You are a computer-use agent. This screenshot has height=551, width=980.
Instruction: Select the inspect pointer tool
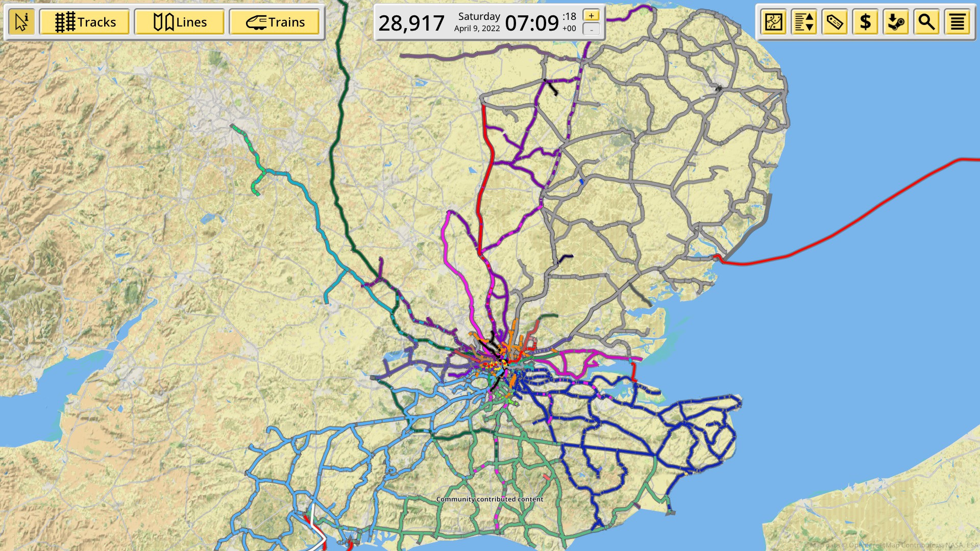[x=21, y=21]
